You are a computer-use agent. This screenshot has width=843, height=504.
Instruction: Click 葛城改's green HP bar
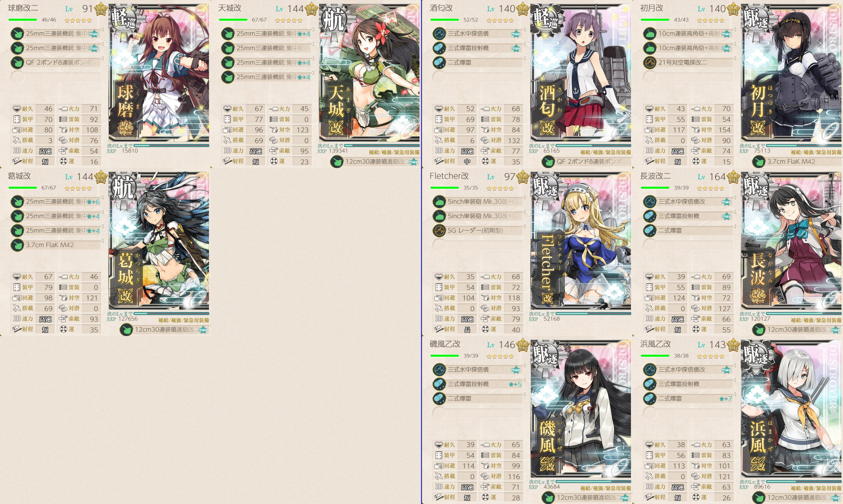[23, 188]
